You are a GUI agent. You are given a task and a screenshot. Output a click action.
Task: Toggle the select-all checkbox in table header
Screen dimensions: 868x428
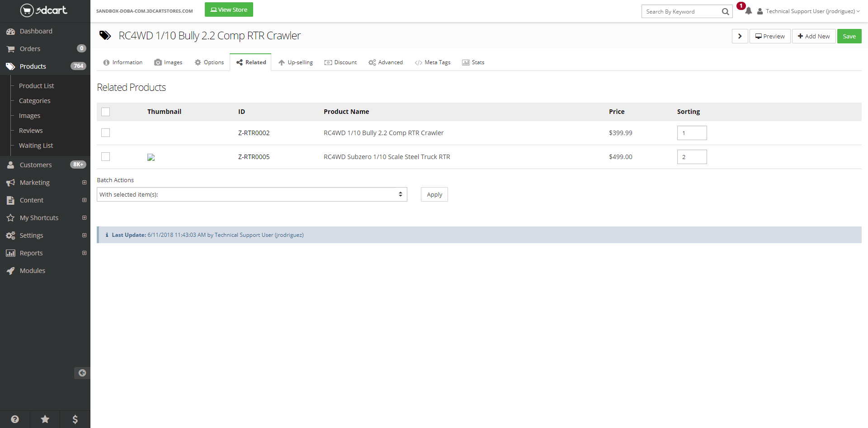[106, 112]
